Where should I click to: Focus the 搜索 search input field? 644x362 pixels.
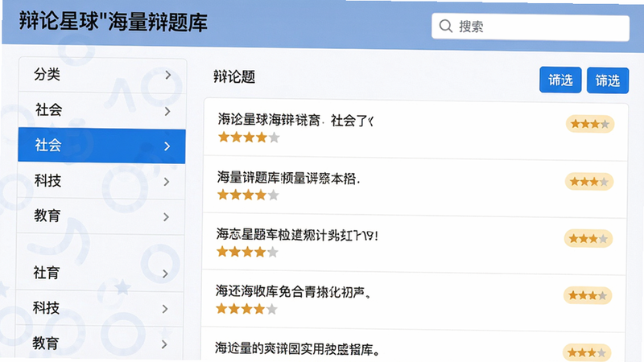point(530,27)
